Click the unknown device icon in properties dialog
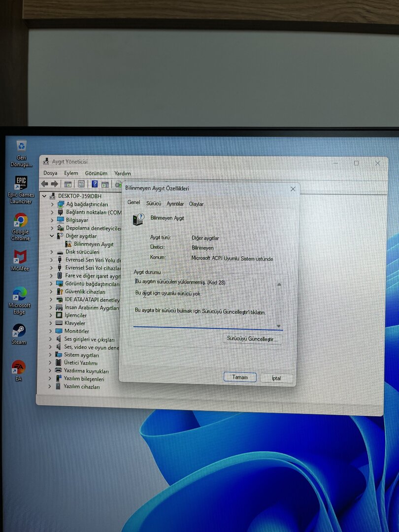 [138, 219]
